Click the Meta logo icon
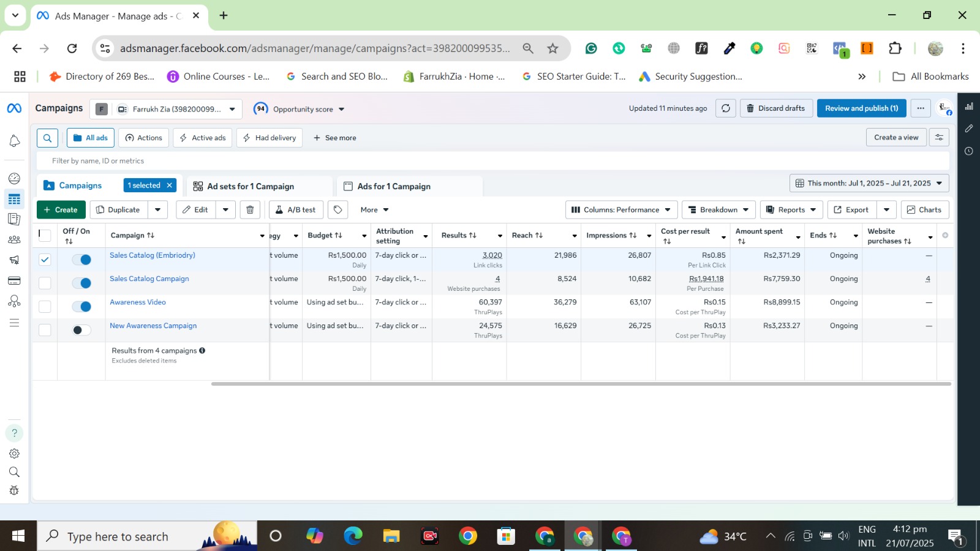This screenshot has height=551, width=980. tap(14, 108)
